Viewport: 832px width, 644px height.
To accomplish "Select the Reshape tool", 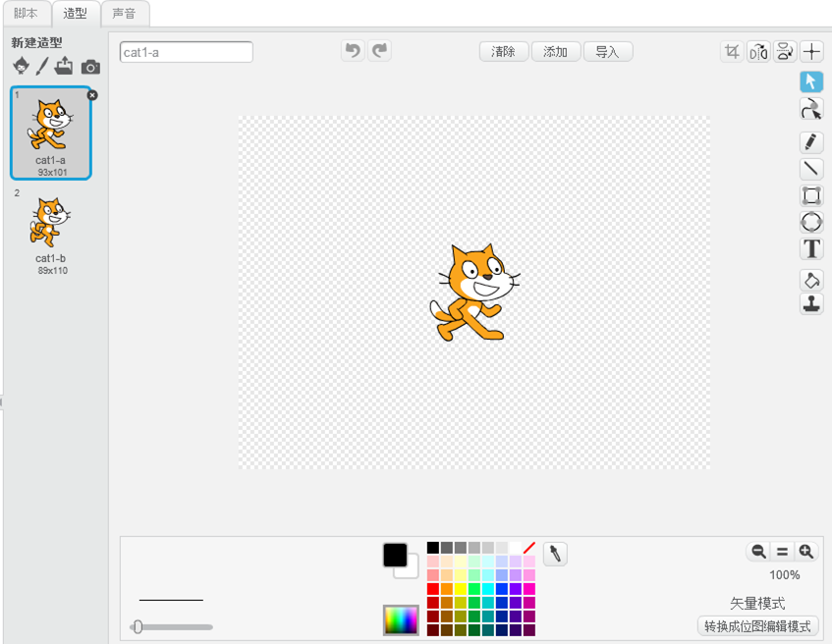I will (x=811, y=108).
